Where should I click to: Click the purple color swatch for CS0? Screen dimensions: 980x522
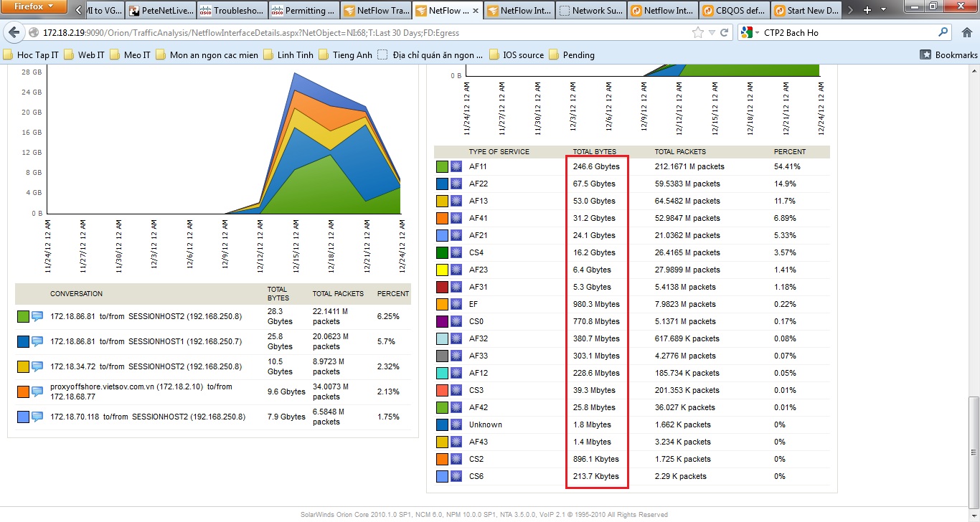pos(442,321)
